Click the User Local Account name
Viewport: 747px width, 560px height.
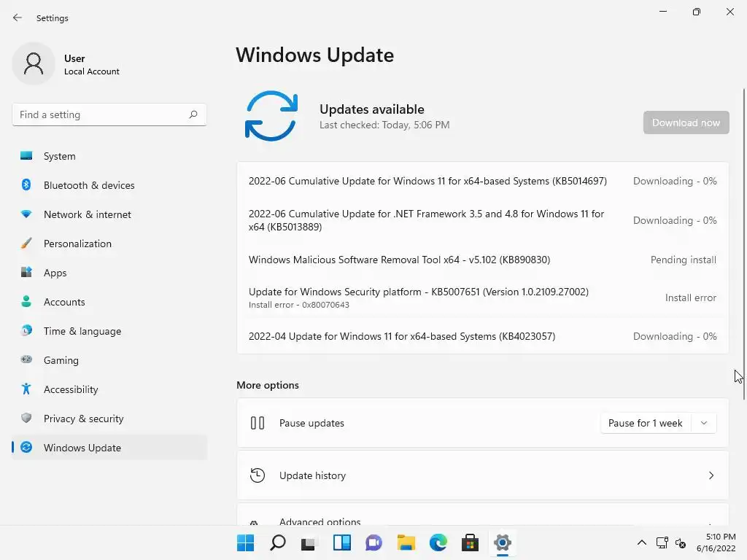coord(91,65)
